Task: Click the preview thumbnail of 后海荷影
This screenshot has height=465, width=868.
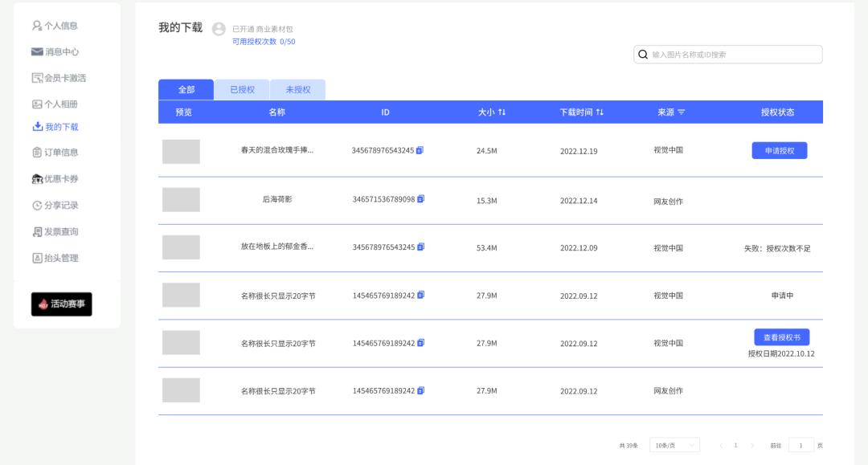Action: 182,198
